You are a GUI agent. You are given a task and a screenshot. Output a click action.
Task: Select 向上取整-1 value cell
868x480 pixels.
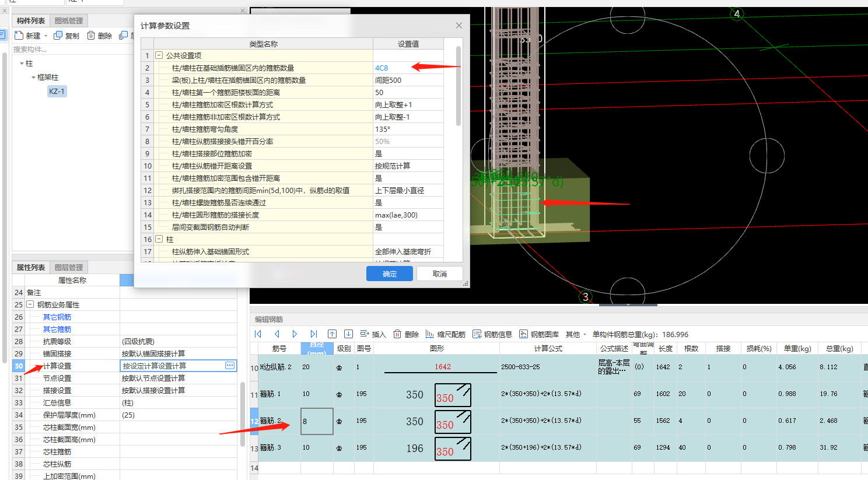[x=408, y=117]
